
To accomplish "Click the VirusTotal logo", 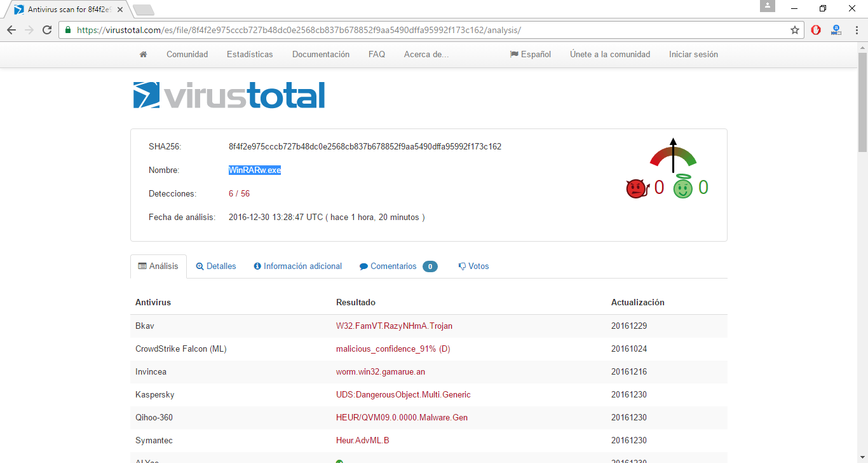I will pos(229,95).
